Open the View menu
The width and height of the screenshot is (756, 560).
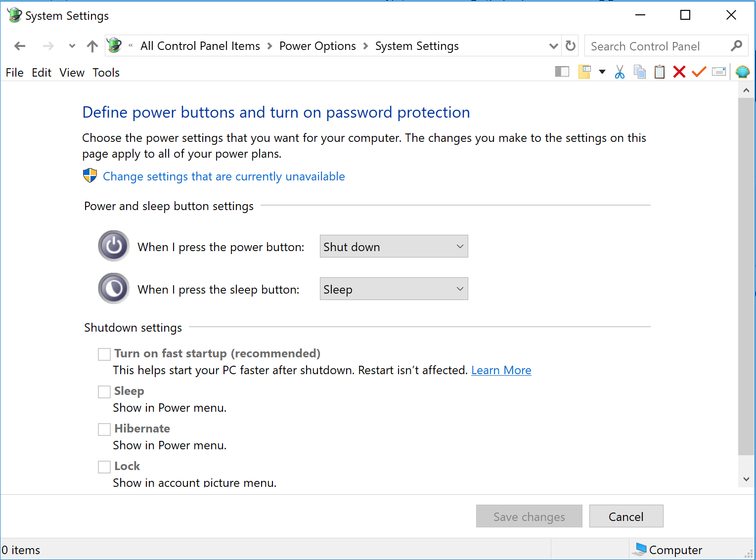coord(72,73)
